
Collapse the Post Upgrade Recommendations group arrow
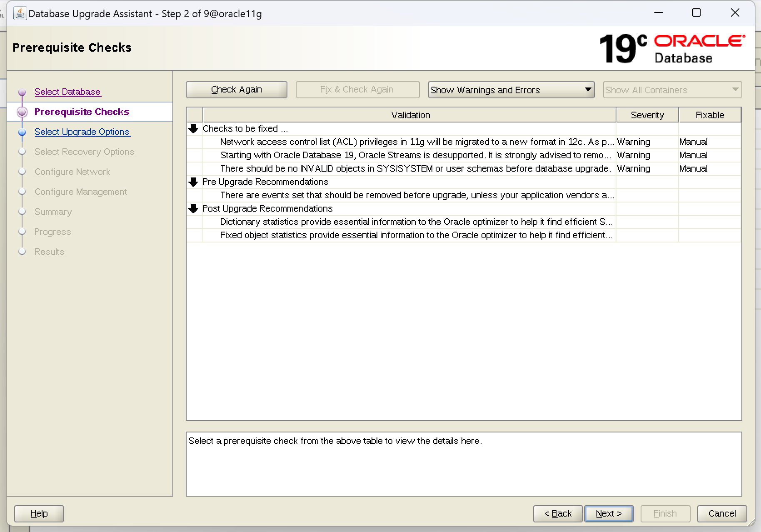click(193, 209)
